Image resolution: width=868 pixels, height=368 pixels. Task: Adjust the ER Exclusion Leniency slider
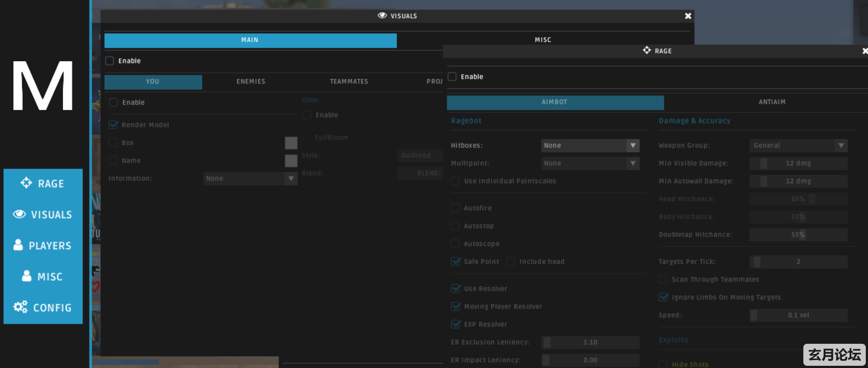[590, 342]
